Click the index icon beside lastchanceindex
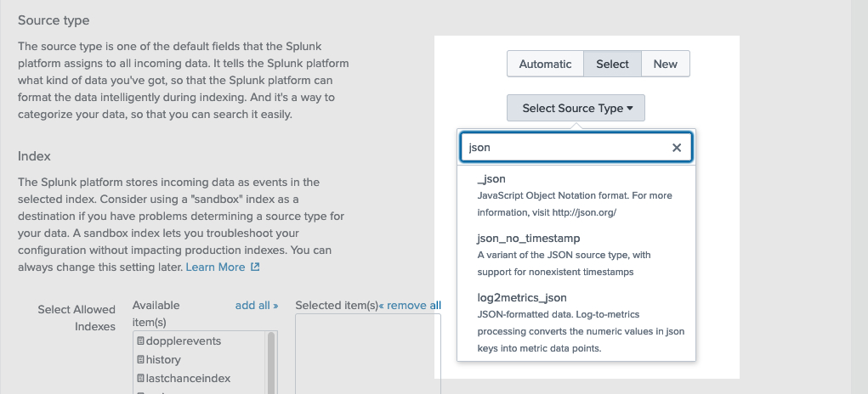The image size is (868, 394). pos(140,379)
